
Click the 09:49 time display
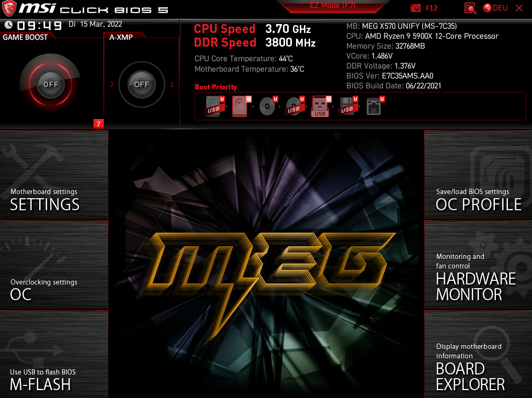[x=40, y=26]
